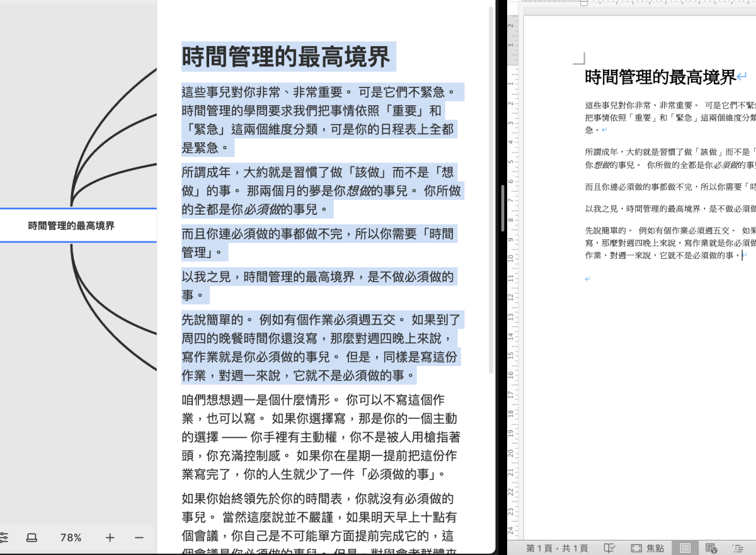756x555 pixels.
Task: Switch to Outline view icon
Action: pos(738,548)
